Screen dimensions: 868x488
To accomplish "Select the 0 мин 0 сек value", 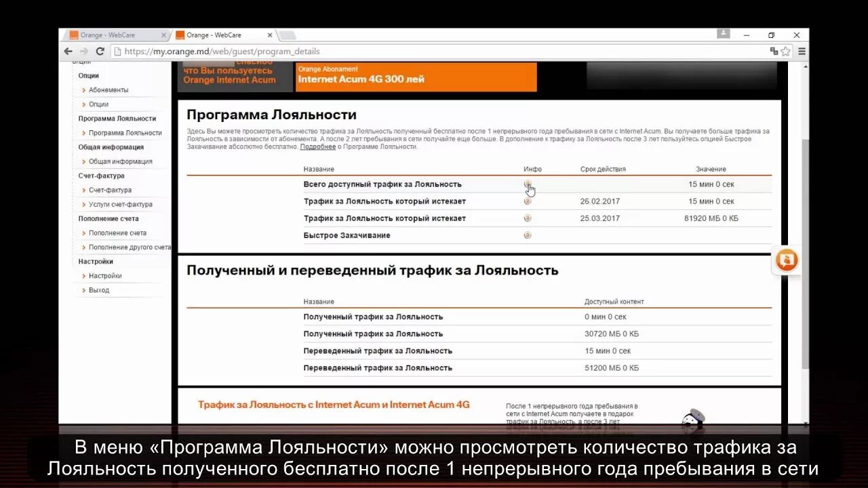I will coord(606,317).
